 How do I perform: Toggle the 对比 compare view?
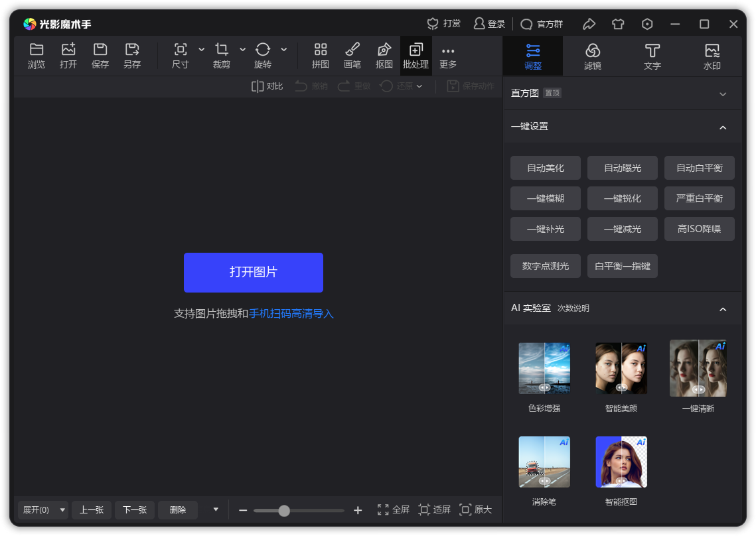coord(266,86)
